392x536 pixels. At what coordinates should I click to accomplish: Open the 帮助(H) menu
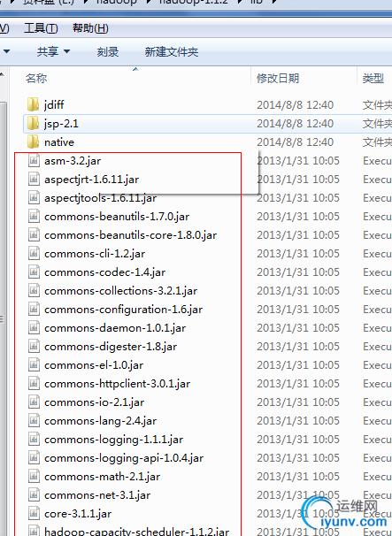[x=90, y=28]
